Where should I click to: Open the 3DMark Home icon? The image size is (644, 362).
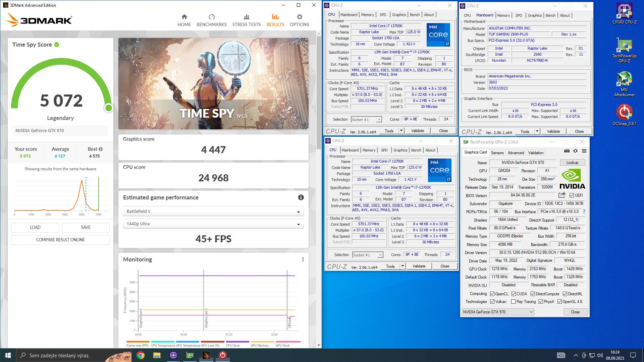(184, 17)
